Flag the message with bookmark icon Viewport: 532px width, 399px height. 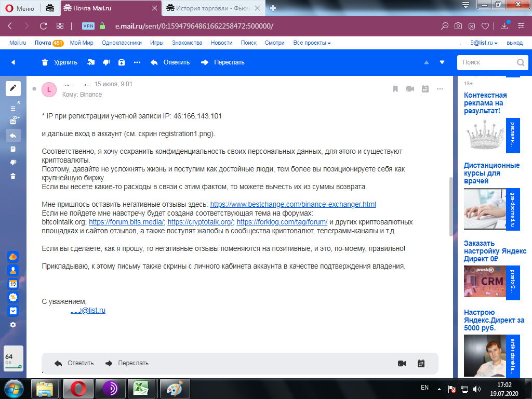395,89
